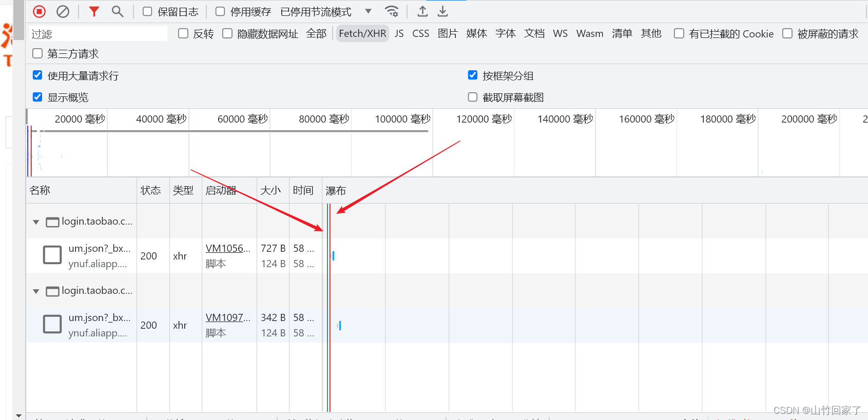Export HAR file with download icon

pyautogui.click(x=443, y=11)
